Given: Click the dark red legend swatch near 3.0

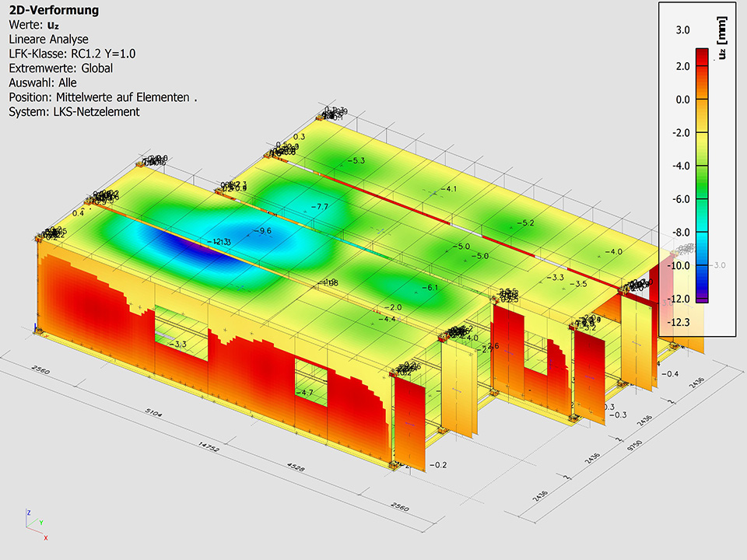Looking at the screenshot, I should pos(701,55).
